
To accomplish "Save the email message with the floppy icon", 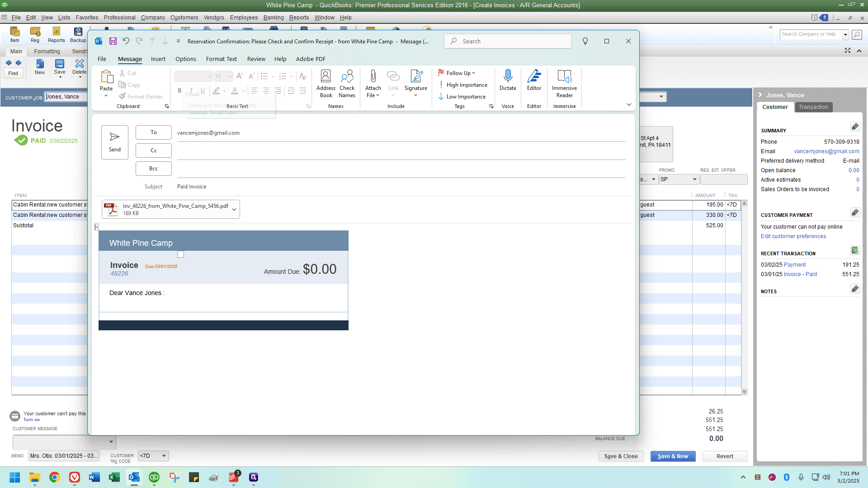I will pyautogui.click(x=113, y=41).
